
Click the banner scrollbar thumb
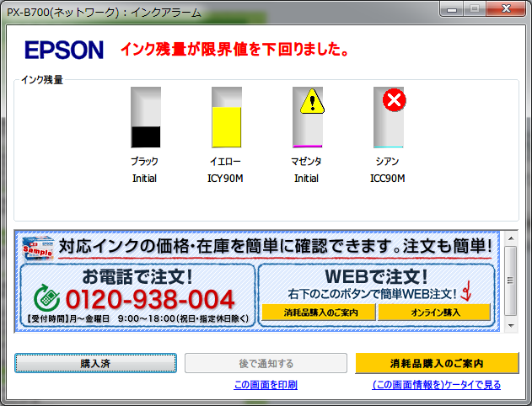(x=511, y=280)
